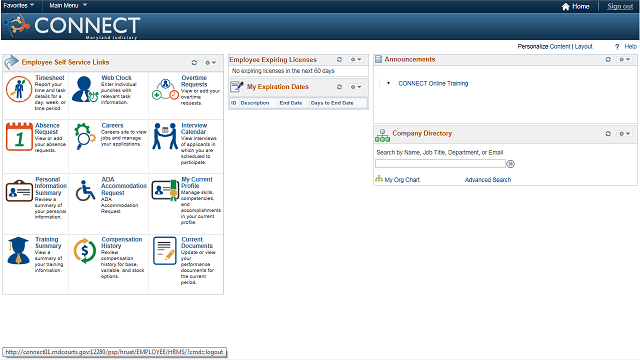Refresh the Announcements pagelet
640x360 pixels.
(x=608, y=60)
